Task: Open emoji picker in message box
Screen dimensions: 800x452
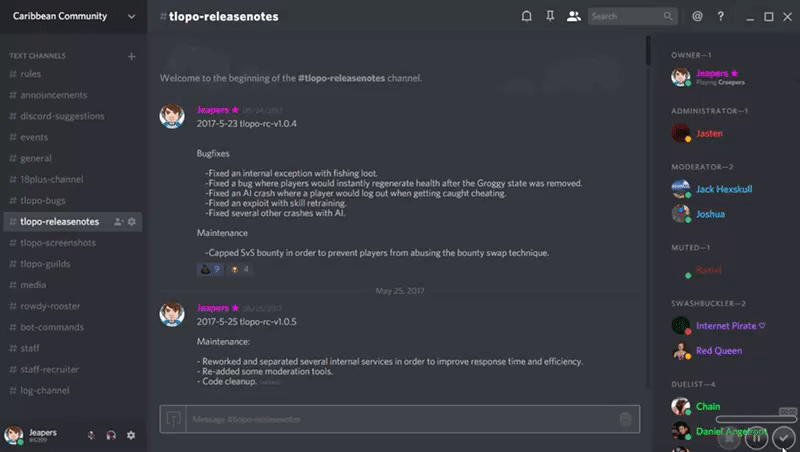Action: pyautogui.click(x=626, y=419)
